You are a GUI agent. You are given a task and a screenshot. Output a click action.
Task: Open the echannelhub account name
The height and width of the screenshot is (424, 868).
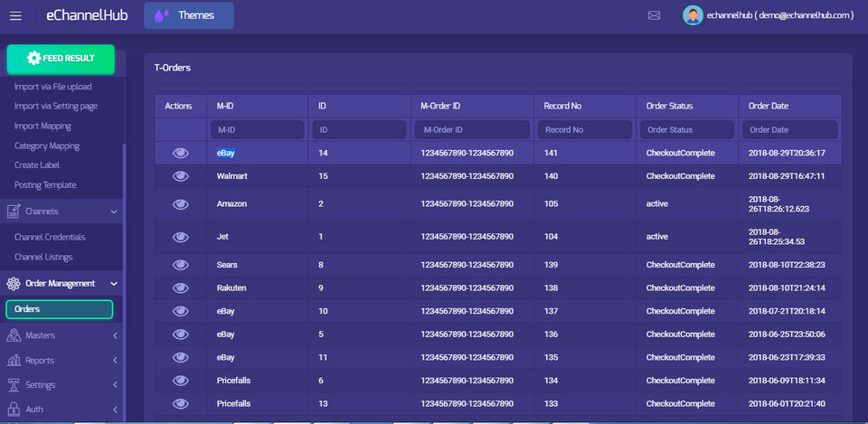coord(780,15)
